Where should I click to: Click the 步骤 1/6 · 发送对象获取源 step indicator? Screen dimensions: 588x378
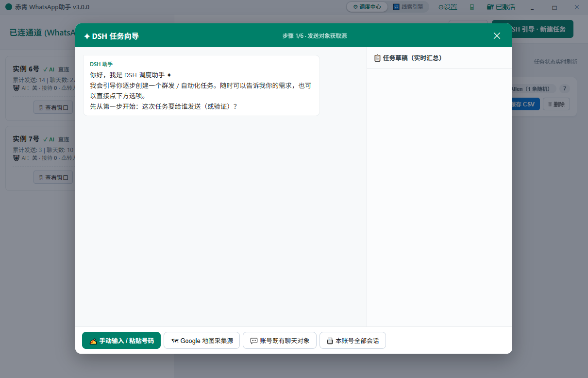point(315,36)
